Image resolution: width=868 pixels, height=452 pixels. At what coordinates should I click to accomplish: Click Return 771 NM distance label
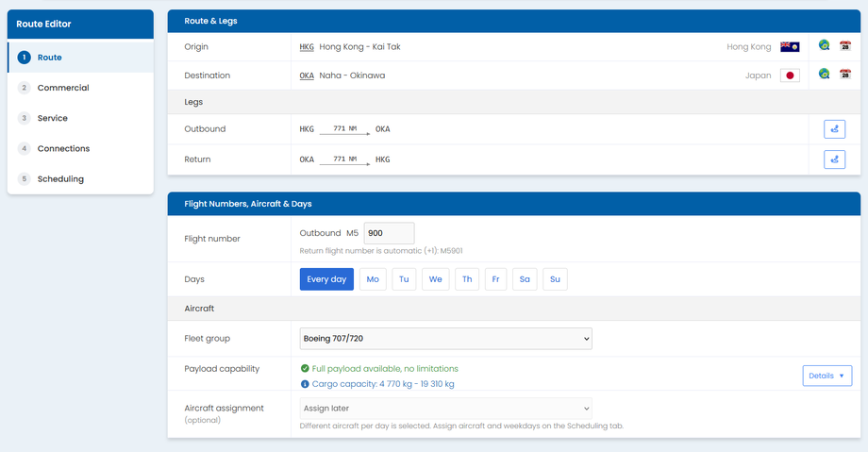click(x=345, y=159)
